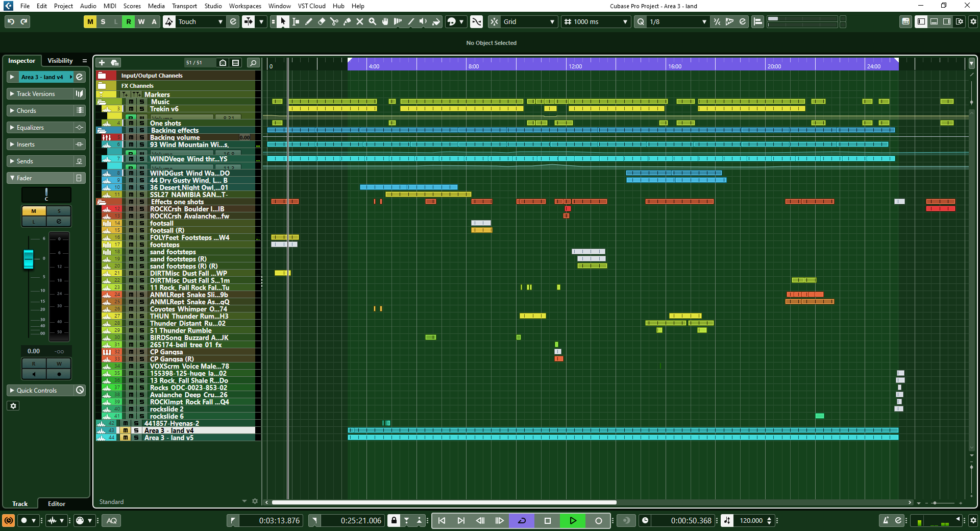Select the Glue tool
Image resolution: width=980 pixels, height=531 pixels.
tap(347, 21)
